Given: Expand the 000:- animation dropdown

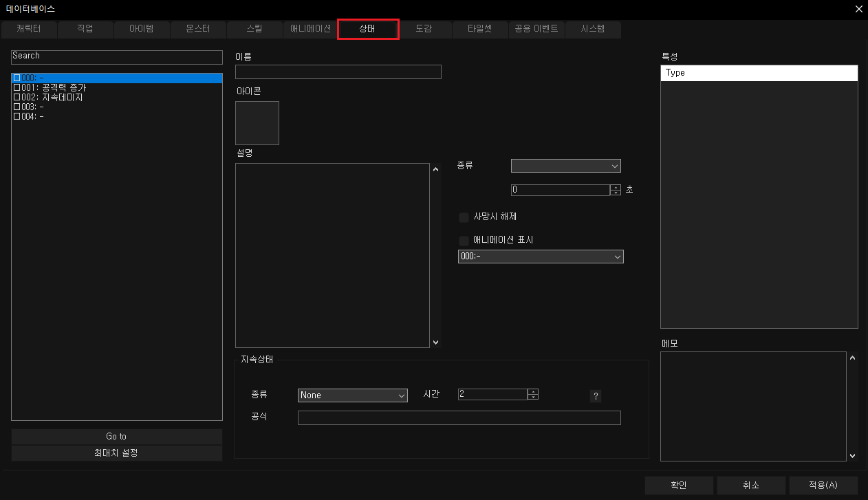Looking at the screenshot, I should tap(540, 257).
